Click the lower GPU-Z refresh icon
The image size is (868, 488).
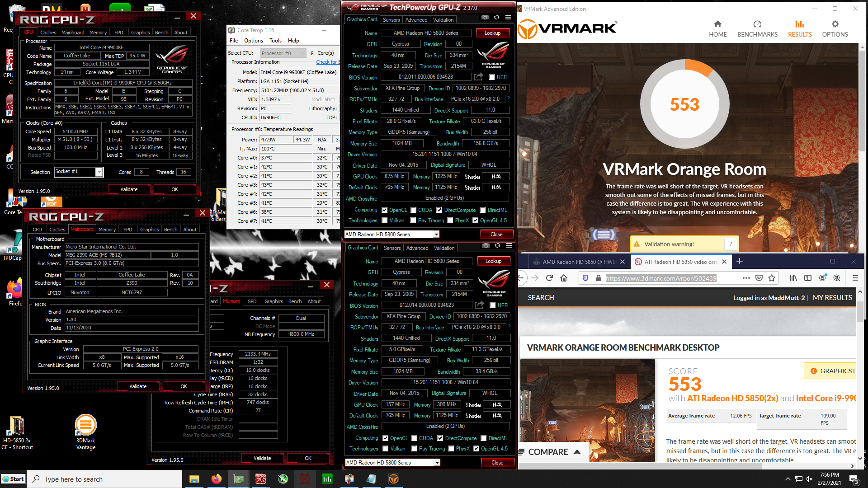[497, 246]
